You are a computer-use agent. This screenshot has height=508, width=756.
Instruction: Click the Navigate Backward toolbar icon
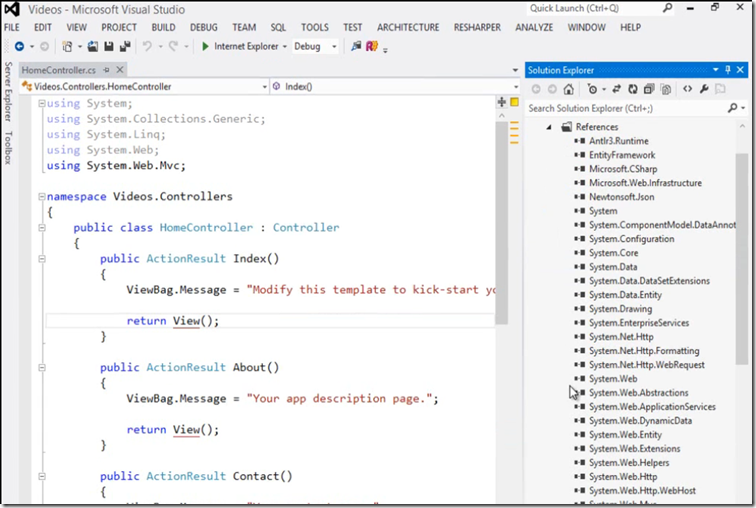click(x=19, y=46)
